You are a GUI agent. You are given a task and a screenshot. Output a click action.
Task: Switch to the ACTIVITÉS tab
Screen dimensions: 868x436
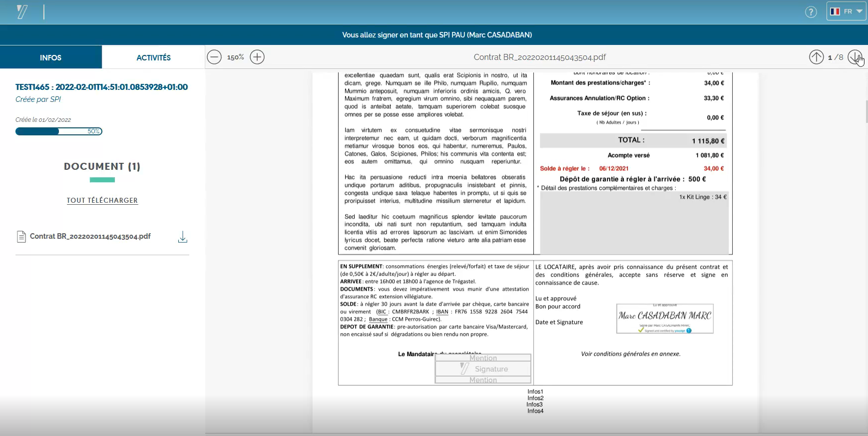[153, 57]
